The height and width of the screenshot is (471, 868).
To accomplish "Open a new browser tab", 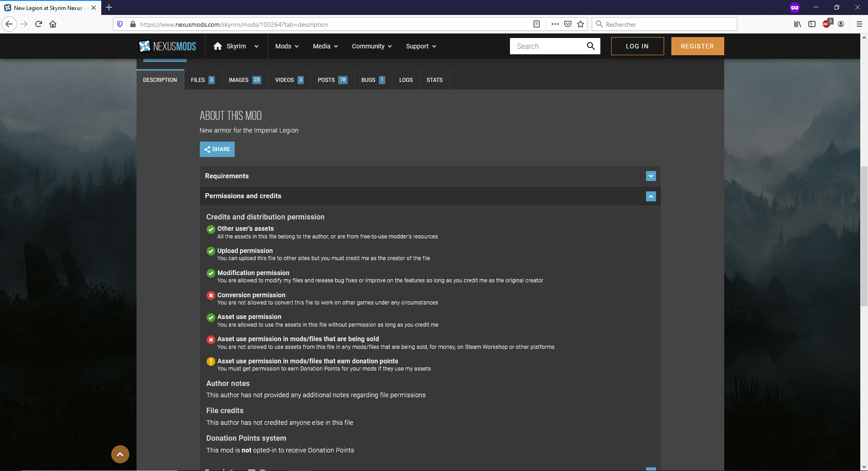I will [x=109, y=8].
